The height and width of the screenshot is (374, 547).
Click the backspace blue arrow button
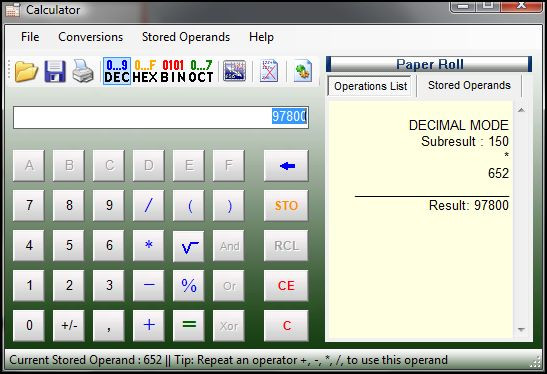pyautogui.click(x=286, y=166)
